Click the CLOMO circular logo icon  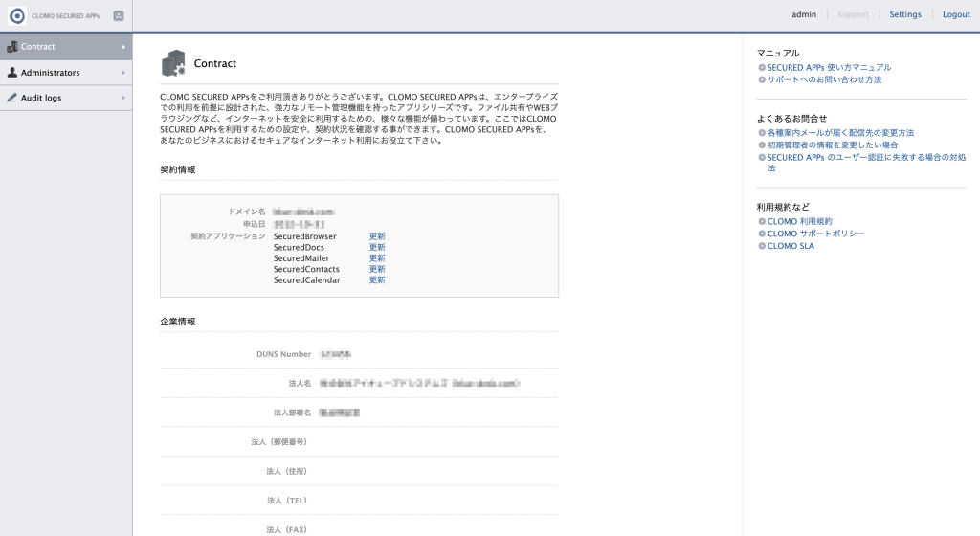(17, 15)
